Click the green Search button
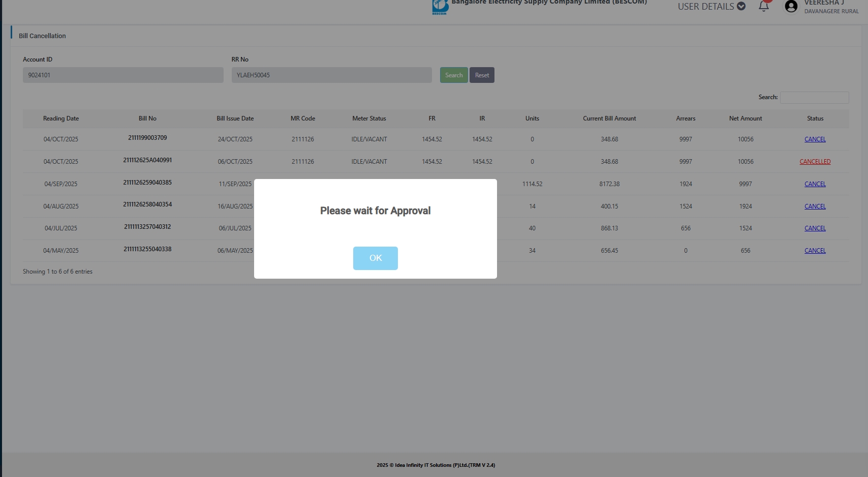This screenshot has height=477, width=868. pyautogui.click(x=454, y=75)
